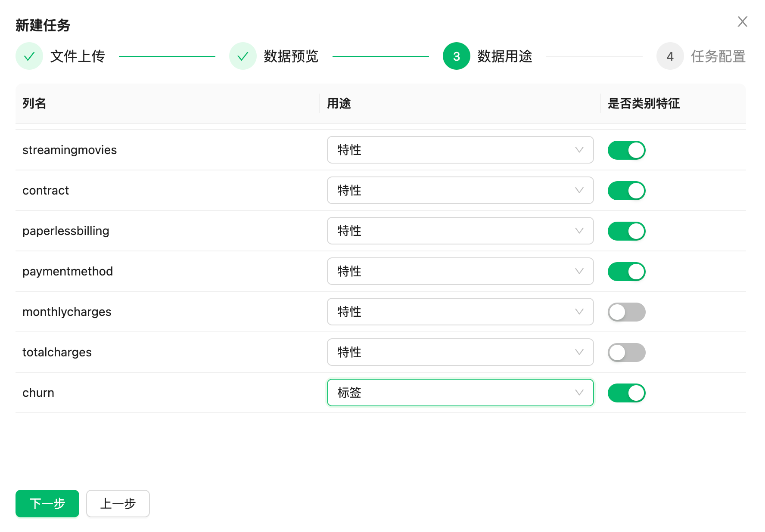Click the 上一步 button

[118, 504]
